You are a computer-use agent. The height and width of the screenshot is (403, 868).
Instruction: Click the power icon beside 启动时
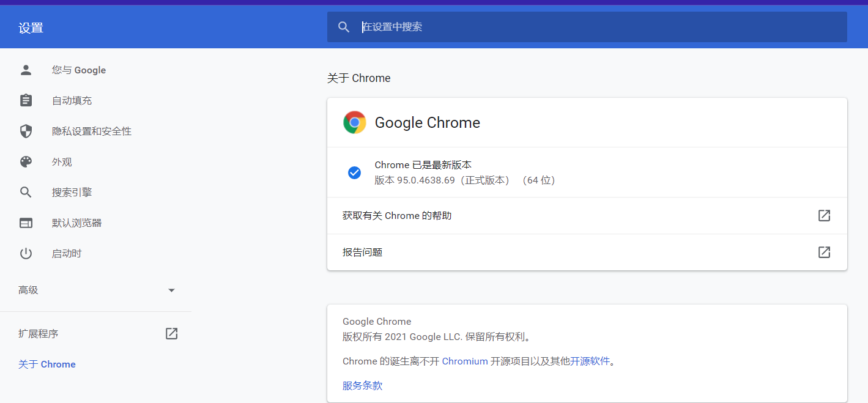pos(26,253)
